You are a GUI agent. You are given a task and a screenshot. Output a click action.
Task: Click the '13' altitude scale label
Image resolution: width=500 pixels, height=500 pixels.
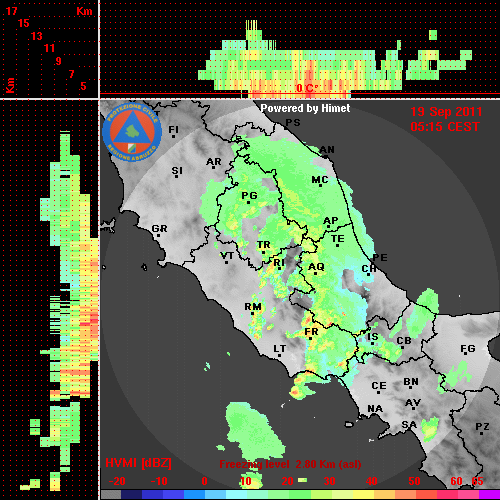click(x=37, y=36)
